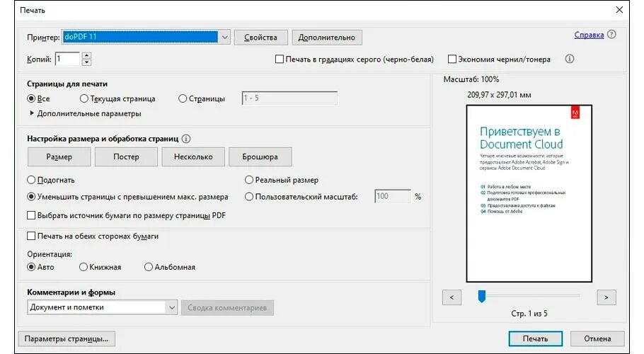The width and height of the screenshot is (644, 354).
Task: Enable Экономия чернил/тонера checkbox
Action: [452, 59]
